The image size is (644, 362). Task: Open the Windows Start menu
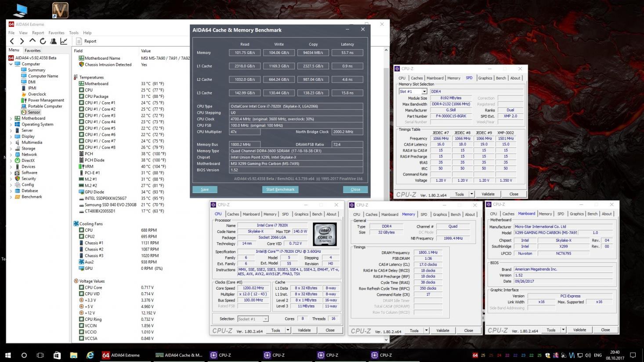click(x=8, y=355)
